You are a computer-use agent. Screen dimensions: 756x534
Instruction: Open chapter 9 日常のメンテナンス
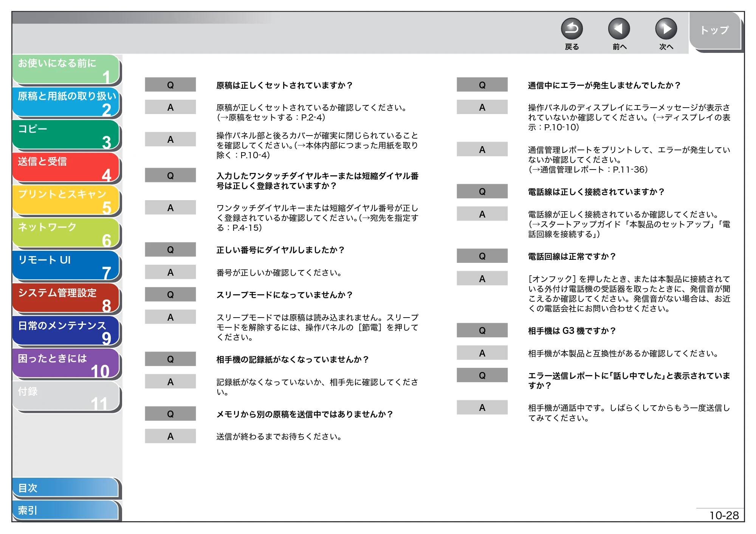pos(66,332)
